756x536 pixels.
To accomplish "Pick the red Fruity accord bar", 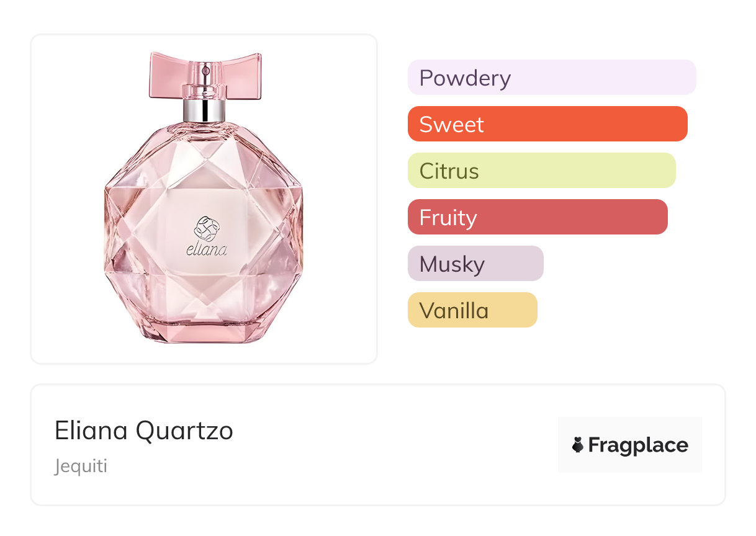I will point(537,217).
